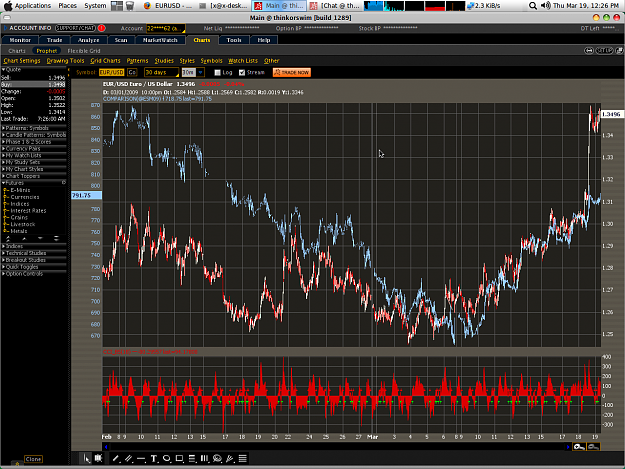Select the text annotation T tool
625x469 pixels.
pos(154,459)
